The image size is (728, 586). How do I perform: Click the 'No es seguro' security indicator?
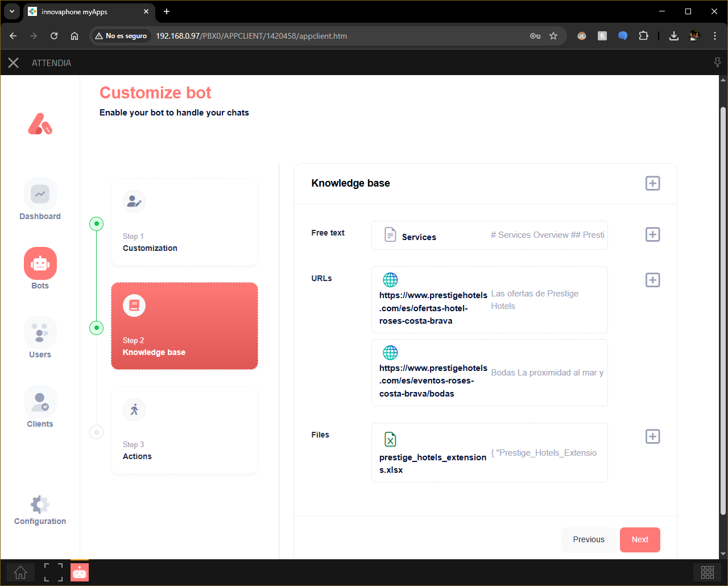(121, 36)
